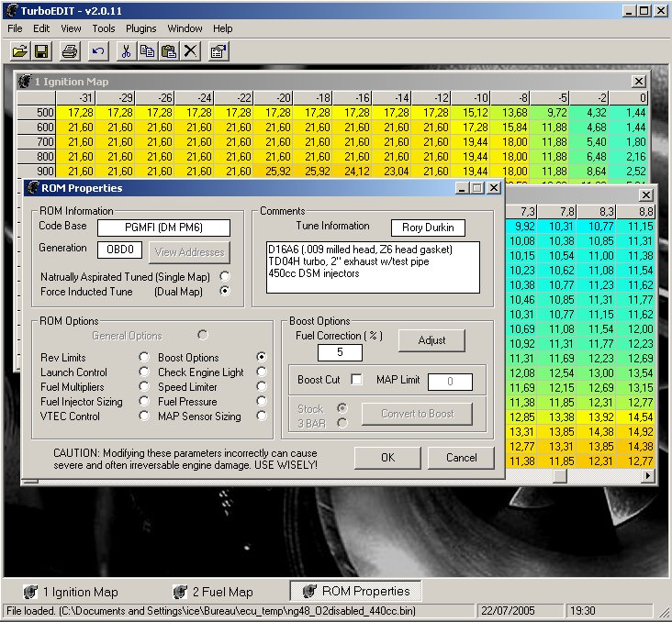Select the Rev Limits radio option

[x=144, y=357]
